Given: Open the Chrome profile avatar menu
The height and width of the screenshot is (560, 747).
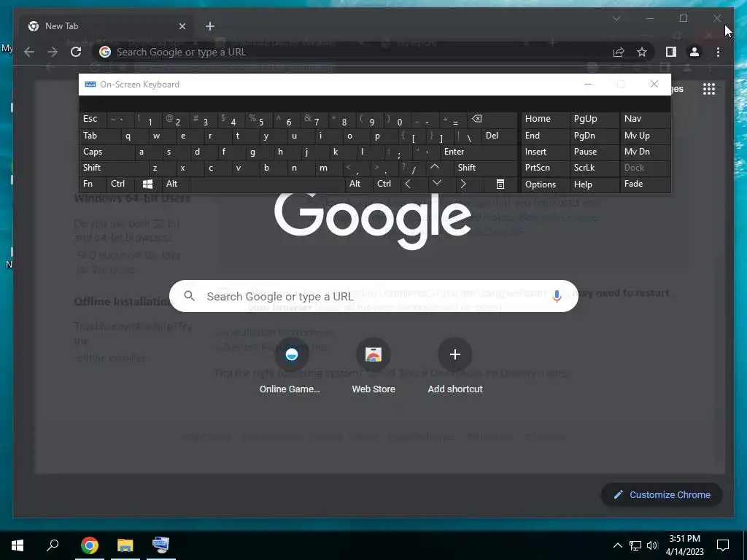Looking at the screenshot, I should [694, 52].
